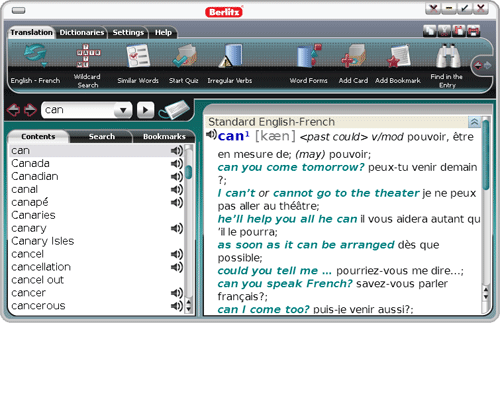500x405 pixels.
Task: Click into the search word field
Action: (78, 110)
